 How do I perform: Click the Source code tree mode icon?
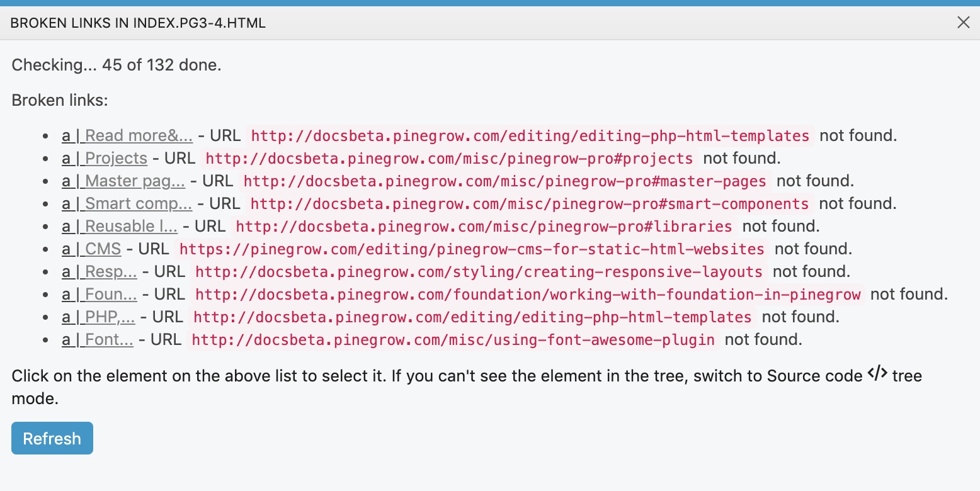877,374
